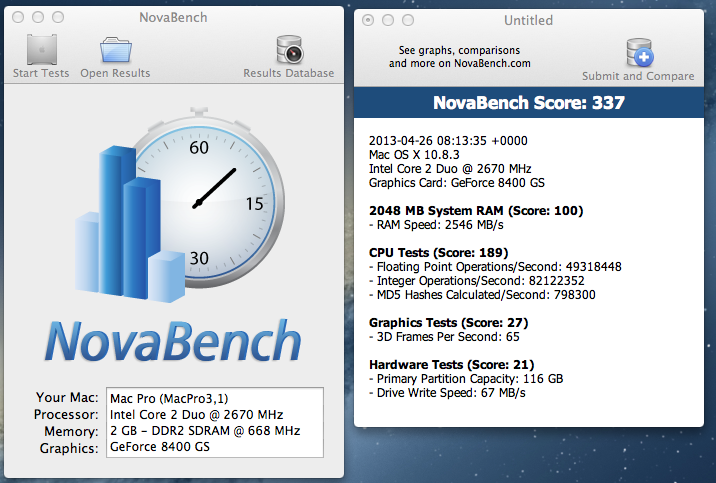The width and height of the screenshot is (716, 483).
Task: Open the Results Database icon
Action: [290, 49]
